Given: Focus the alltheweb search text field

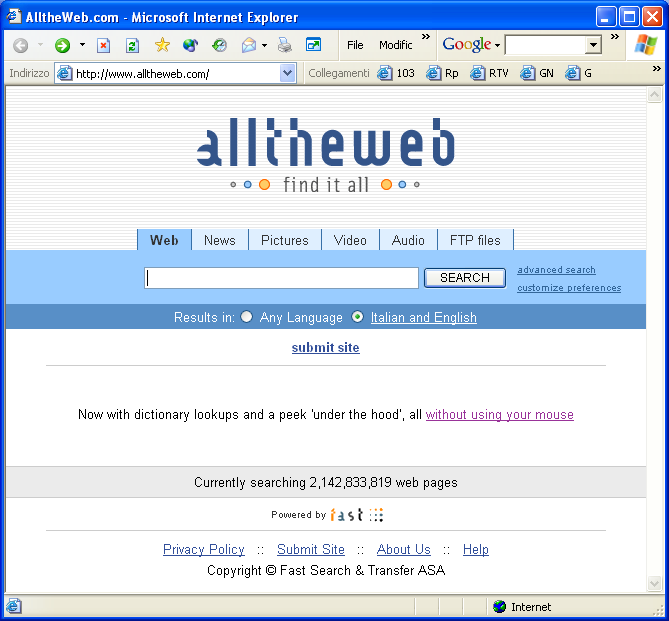Looking at the screenshot, I should [281, 278].
